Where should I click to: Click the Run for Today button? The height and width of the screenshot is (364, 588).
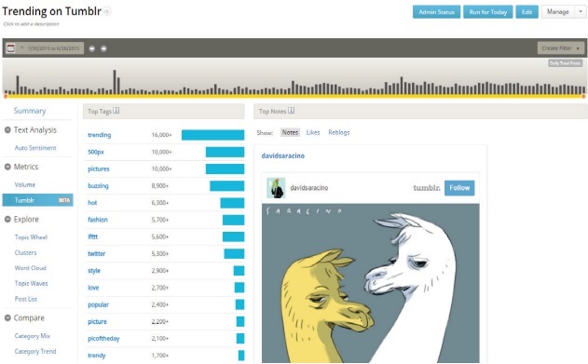coord(488,12)
